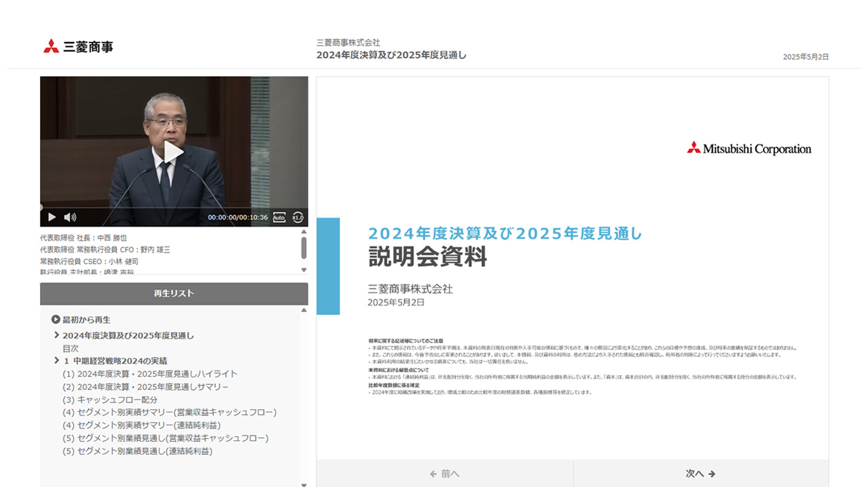
Task: Click the header title 2024年度決算及び2025年度見通し
Action: [x=392, y=55]
